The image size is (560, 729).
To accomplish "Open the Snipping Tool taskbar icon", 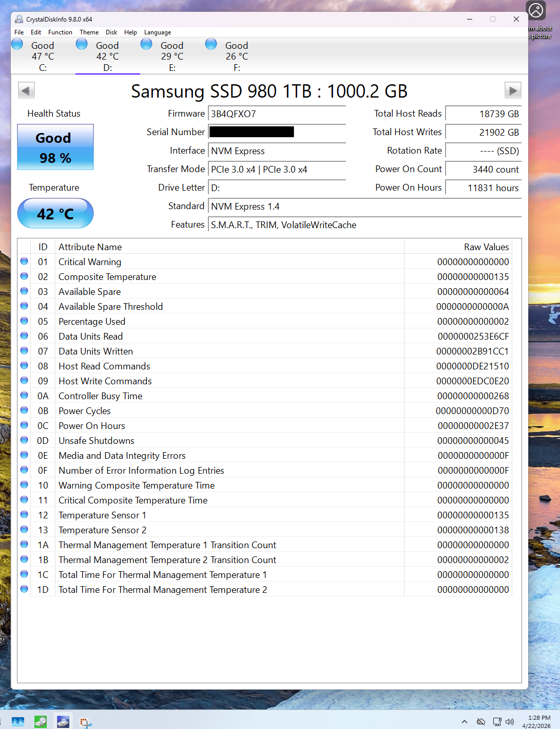I will [x=86, y=722].
